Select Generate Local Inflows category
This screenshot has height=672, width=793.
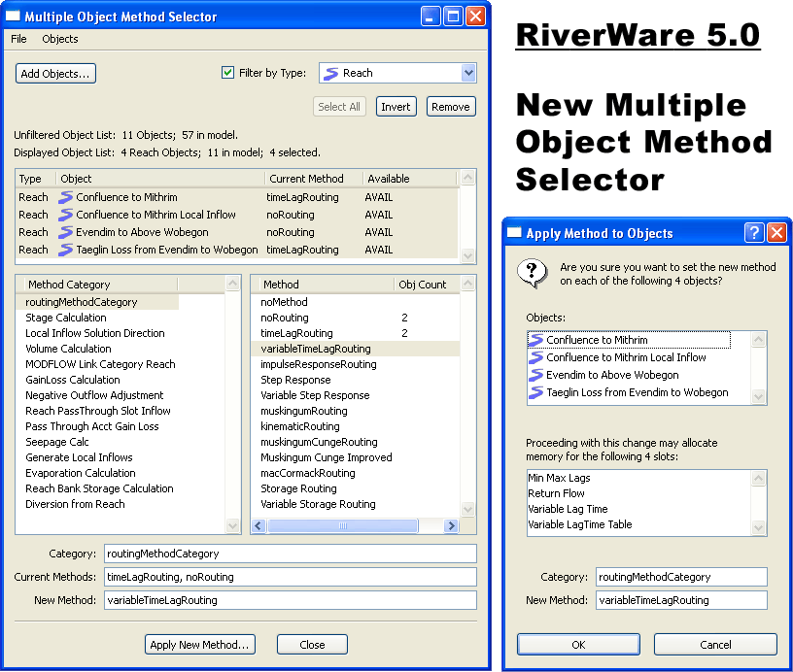(x=79, y=457)
